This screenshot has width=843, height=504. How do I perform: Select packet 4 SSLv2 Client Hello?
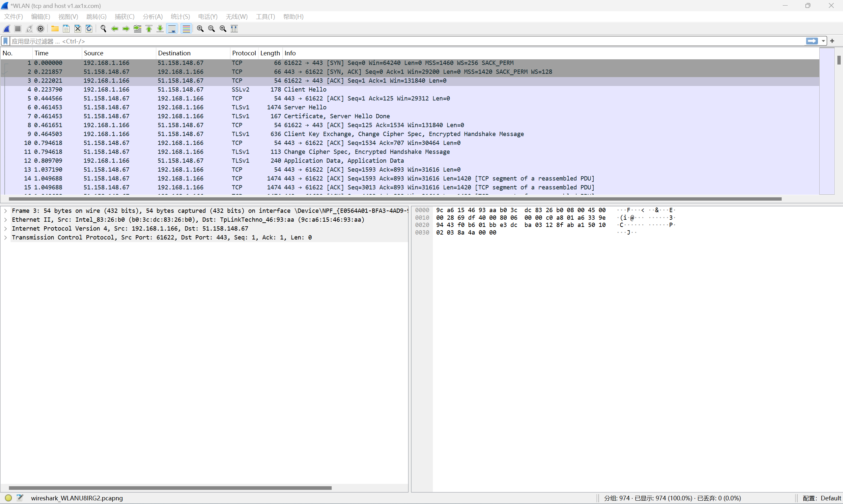click(409, 90)
